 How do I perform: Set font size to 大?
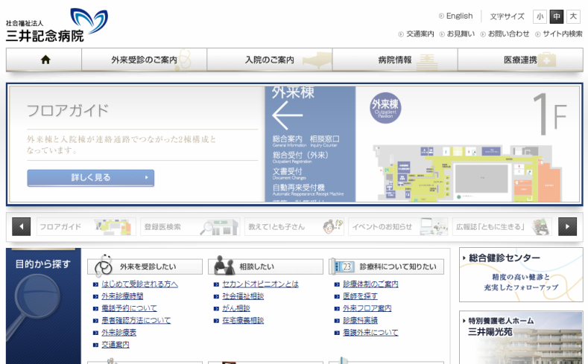click(x=573, y=16)
